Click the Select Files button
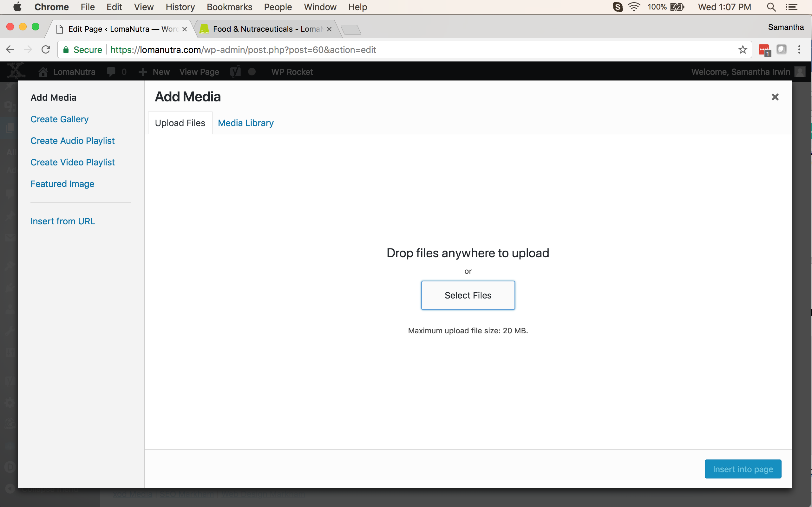Viewport: 812px width, 507px height. 468,295
